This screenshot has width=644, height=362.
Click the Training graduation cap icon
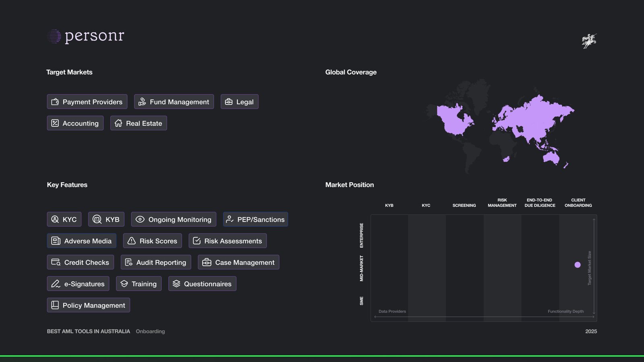[124, 284]
